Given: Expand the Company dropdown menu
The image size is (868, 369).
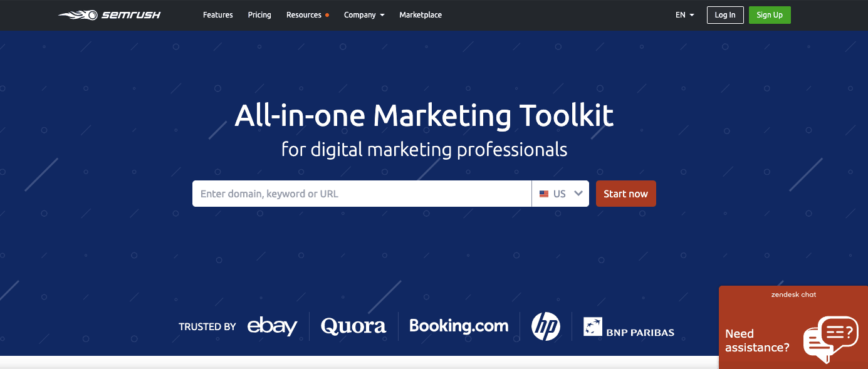Looking at the screenshot, I should click(x=364, y=15).
